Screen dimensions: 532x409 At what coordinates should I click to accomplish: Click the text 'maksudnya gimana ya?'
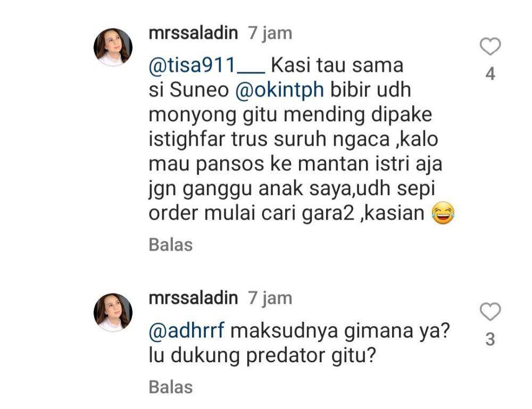340,331
